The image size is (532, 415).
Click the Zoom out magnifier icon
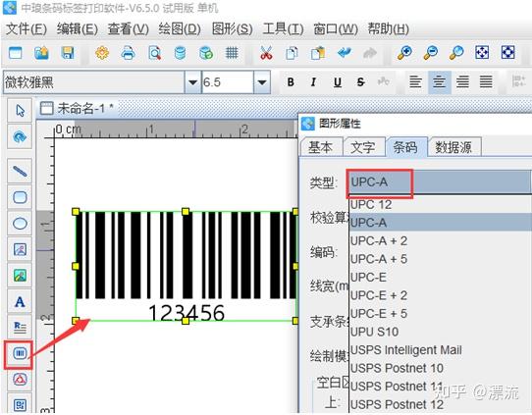click(431, 53)
